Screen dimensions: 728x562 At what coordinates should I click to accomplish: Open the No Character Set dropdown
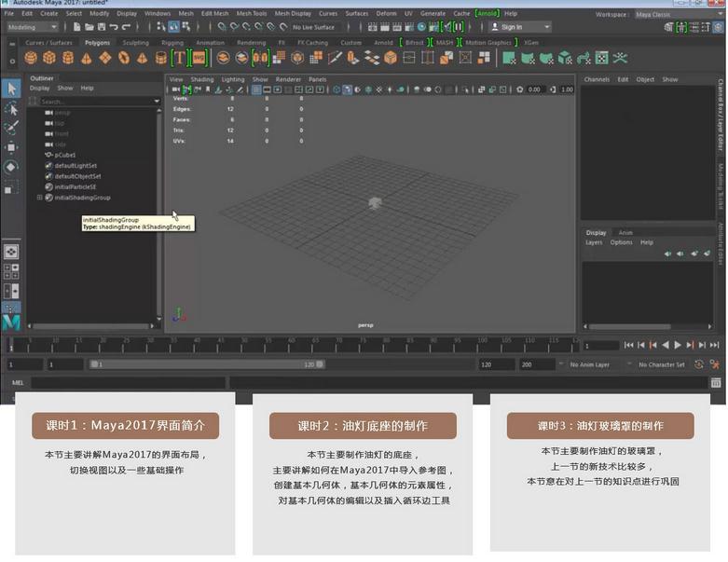pos(661,364)
